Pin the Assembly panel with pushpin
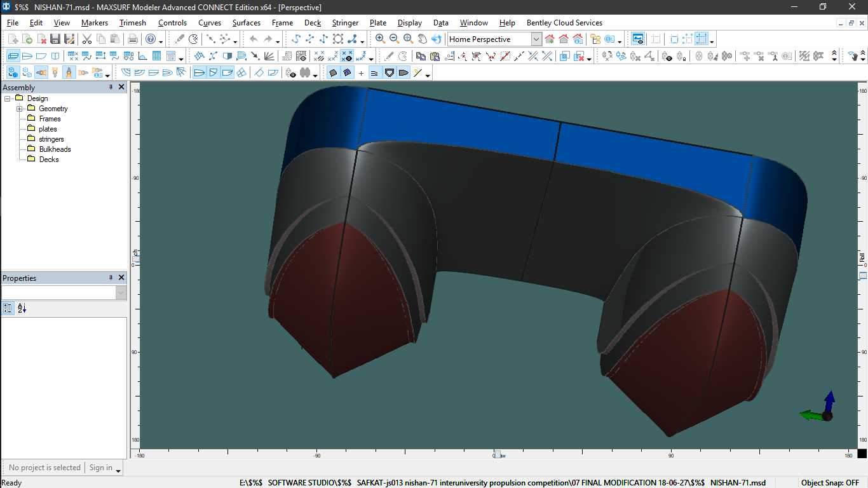Image resolution: width=868 pixels, height=488 pixels. pos(111,87)
